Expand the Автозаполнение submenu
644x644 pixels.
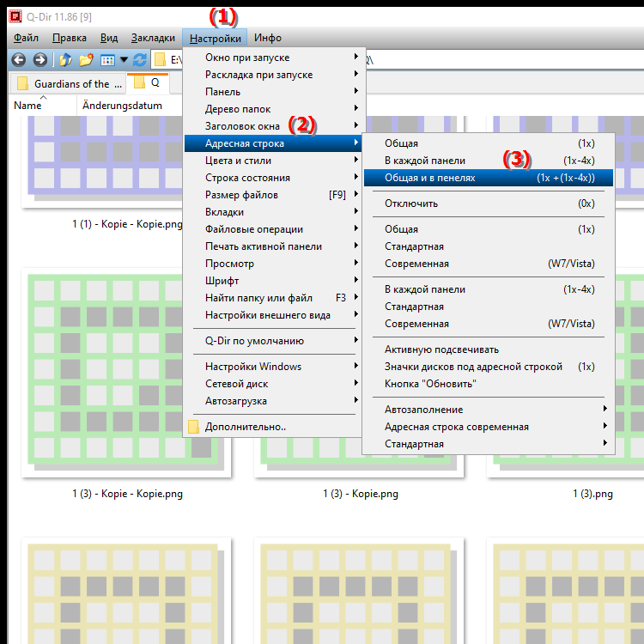coord(489,410)
